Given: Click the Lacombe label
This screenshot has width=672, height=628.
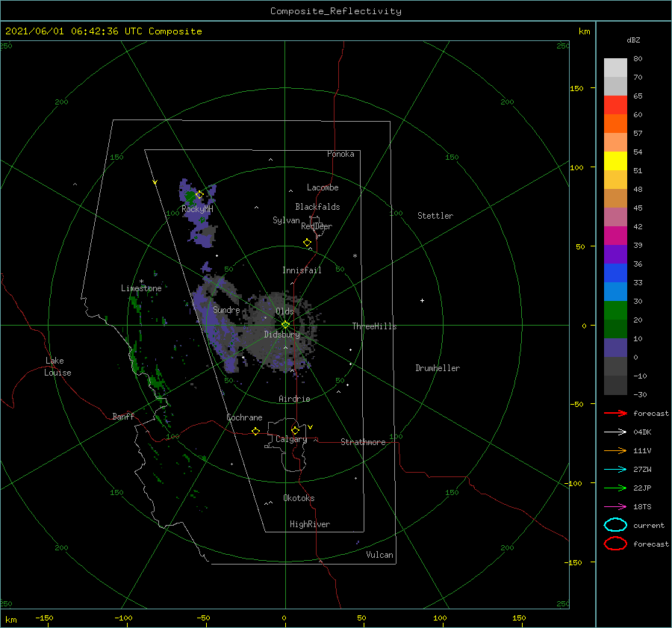Looking at the screenshot, I should (323, 187).
